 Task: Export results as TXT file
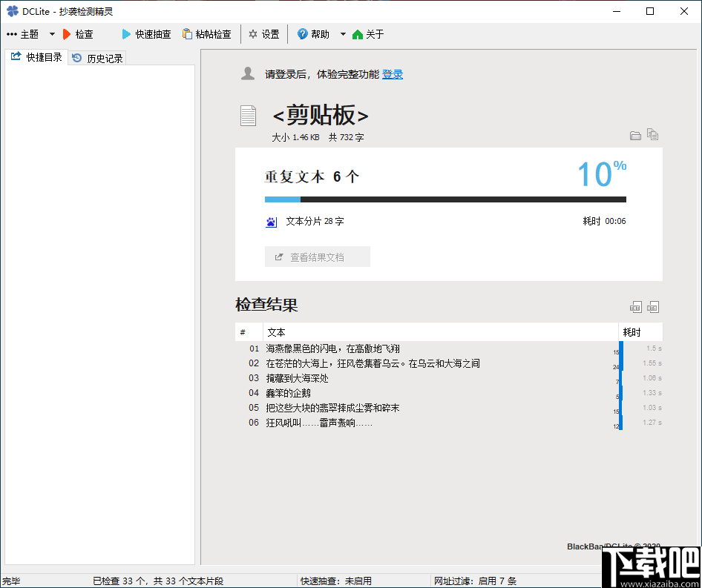tap(636, 306)
